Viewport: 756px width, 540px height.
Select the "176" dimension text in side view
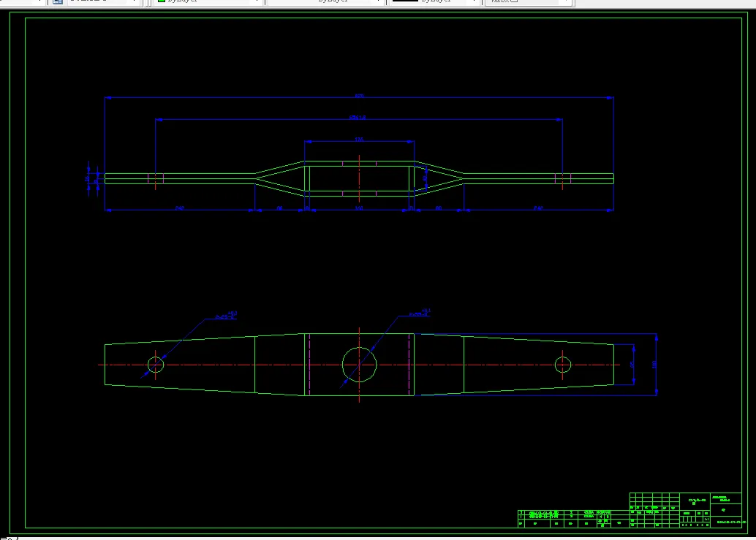click(x=359, y=140)
